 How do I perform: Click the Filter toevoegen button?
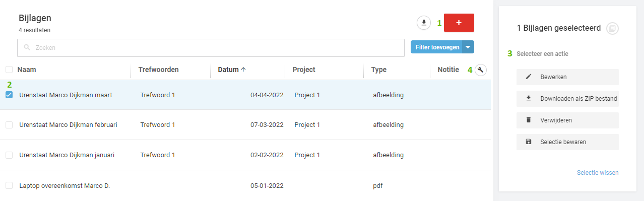click(437, 47)
